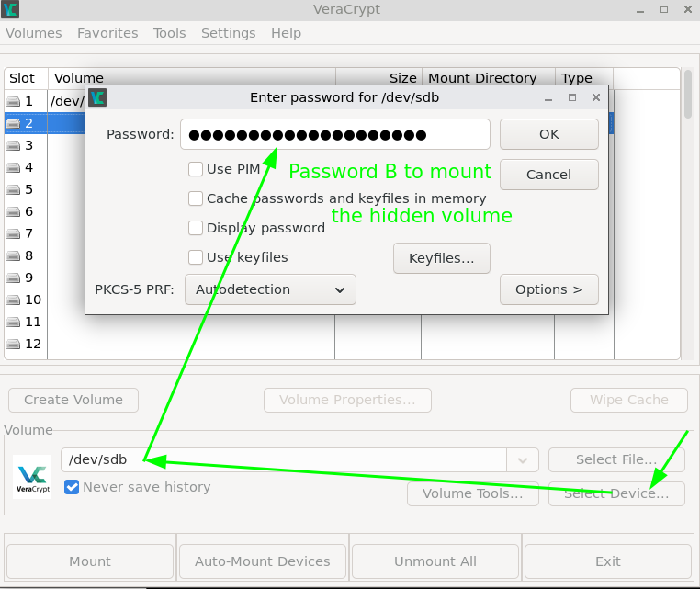Select the drive icon for slot 11
Screen dimensions: 700x589
coord(13,322)
